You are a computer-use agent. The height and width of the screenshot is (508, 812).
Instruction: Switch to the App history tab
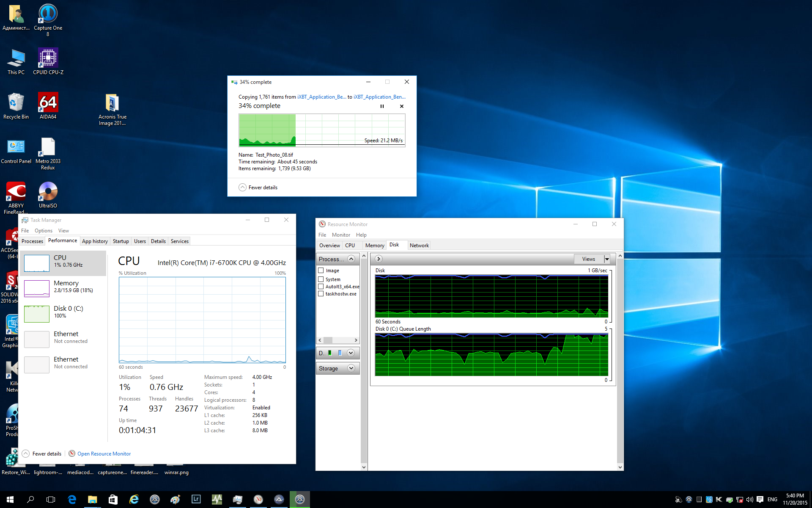[95, 241]
